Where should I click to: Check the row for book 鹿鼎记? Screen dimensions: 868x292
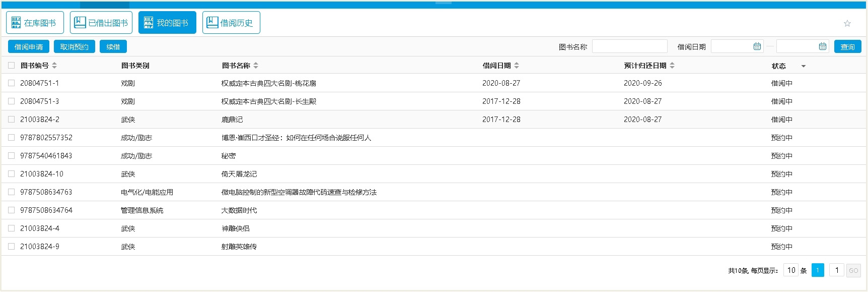[11, 120]
